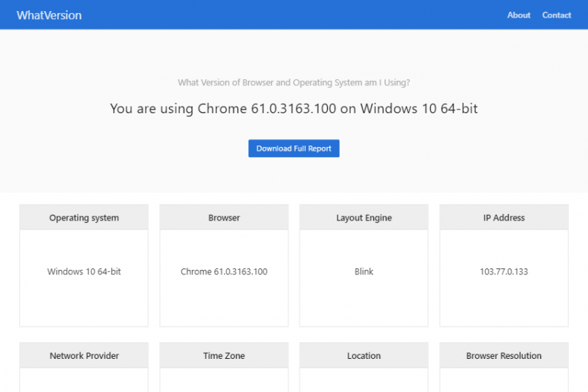Click the Download Full Report button
The height and width of the screenshot is (392, 588).
[x=293, y=148]
